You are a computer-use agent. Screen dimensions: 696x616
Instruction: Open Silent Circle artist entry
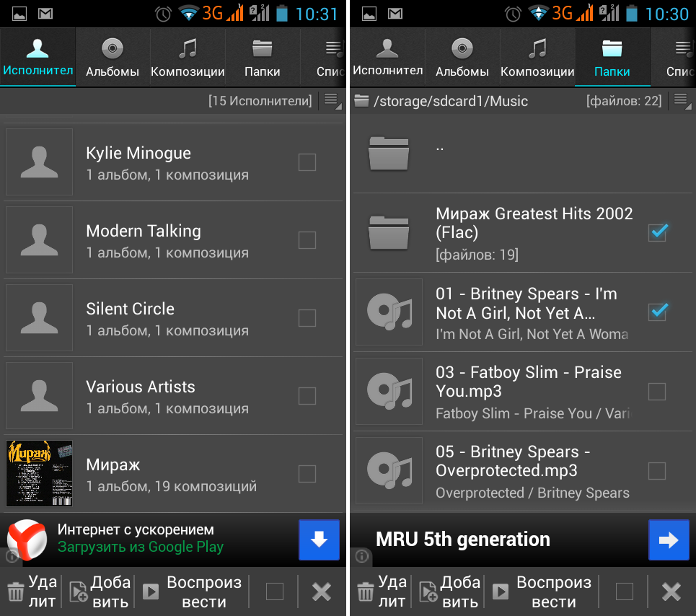173,318
